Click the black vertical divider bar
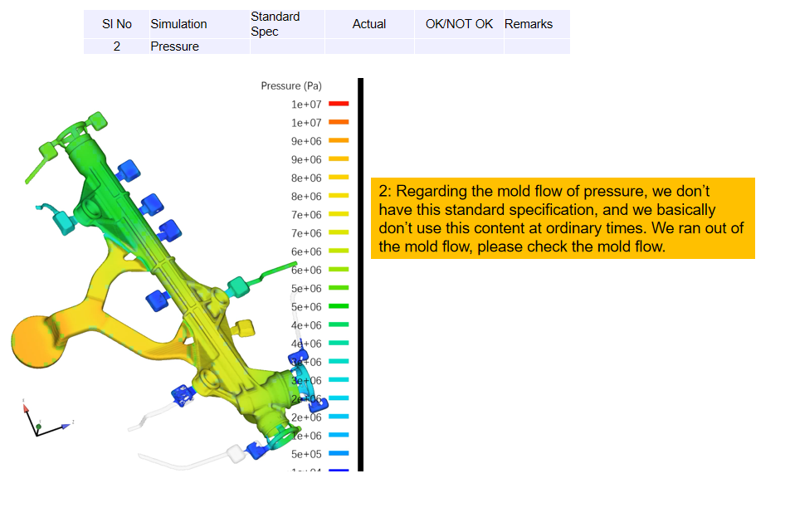 360,274
